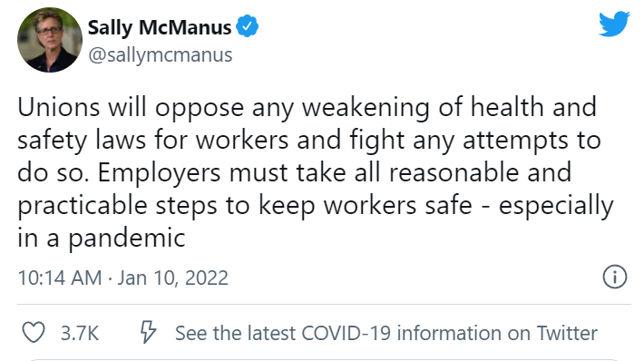Open Sally McManus profile picture
Viewport: 644px width, 361px height.
coord(50,40)
